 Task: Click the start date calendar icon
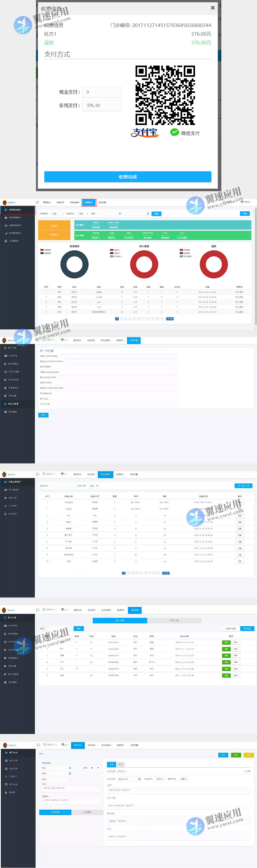[120, 214]
